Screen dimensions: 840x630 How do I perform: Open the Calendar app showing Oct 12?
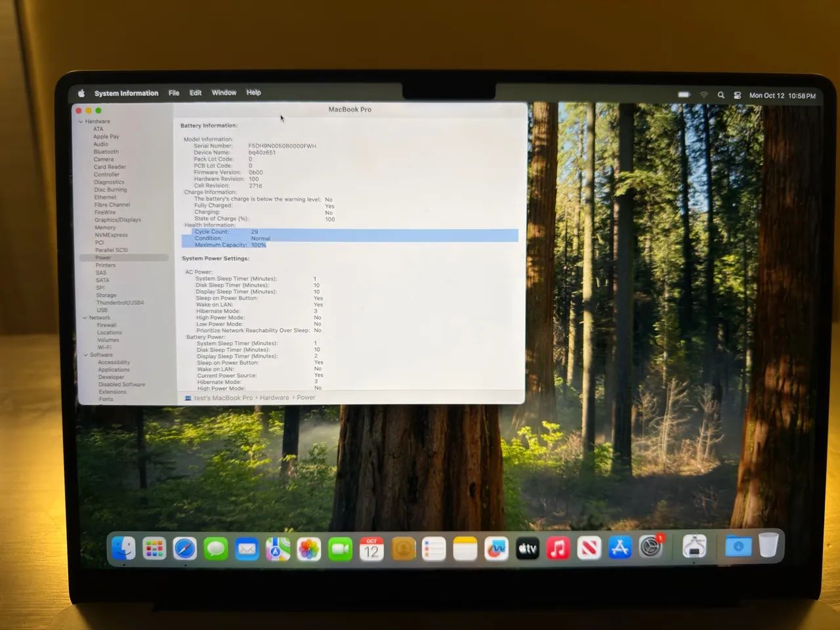(x=371, y=549)
